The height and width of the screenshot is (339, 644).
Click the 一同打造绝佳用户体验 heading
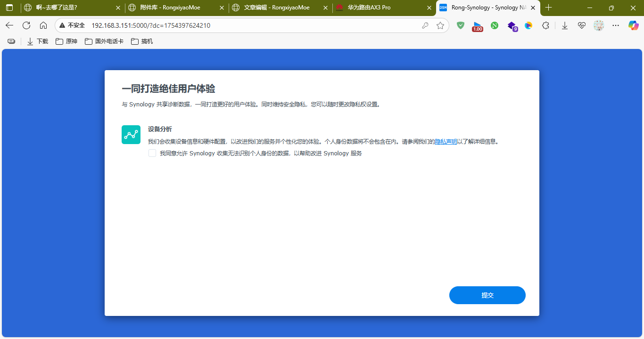click(x=168, y=89)
